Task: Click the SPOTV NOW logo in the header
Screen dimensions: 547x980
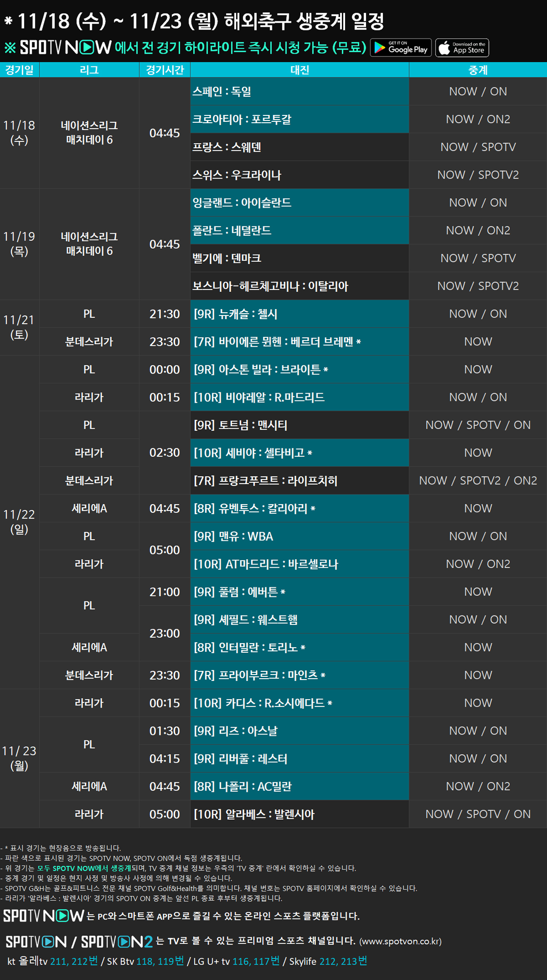Action: [x=65, y=48]
